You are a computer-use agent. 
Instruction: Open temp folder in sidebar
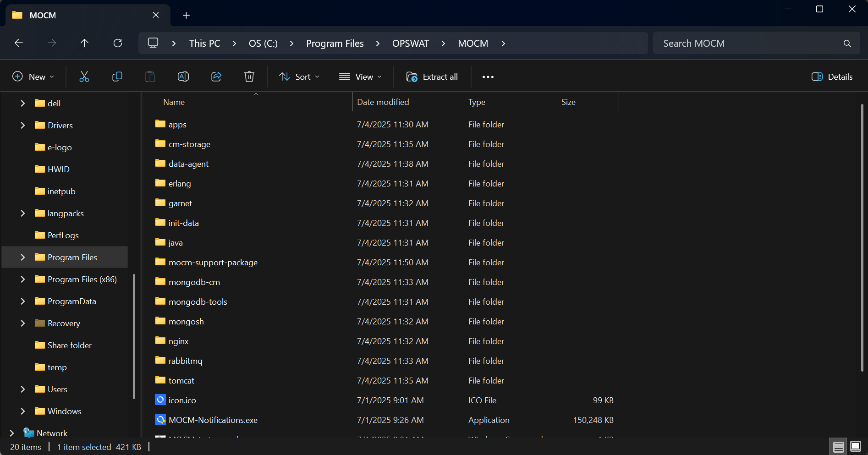(x=57, y=367)
